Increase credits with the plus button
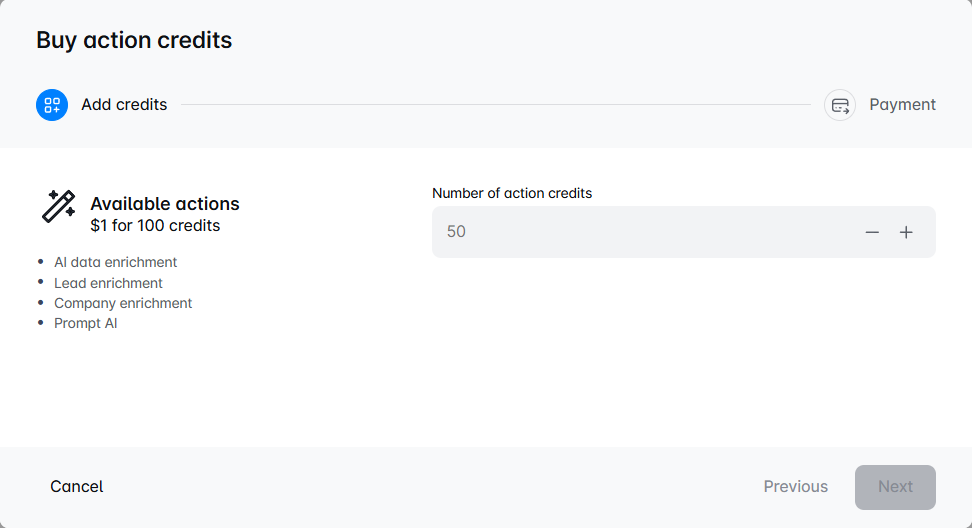The image size is (972, 528). [x=906, y=232]
